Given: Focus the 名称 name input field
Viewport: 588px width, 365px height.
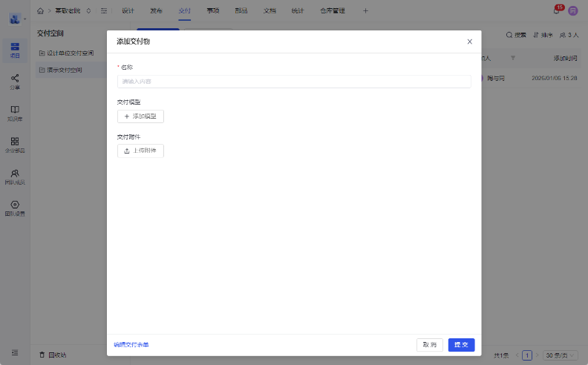Looking at the screenshot, I should (x=294, y=81).
